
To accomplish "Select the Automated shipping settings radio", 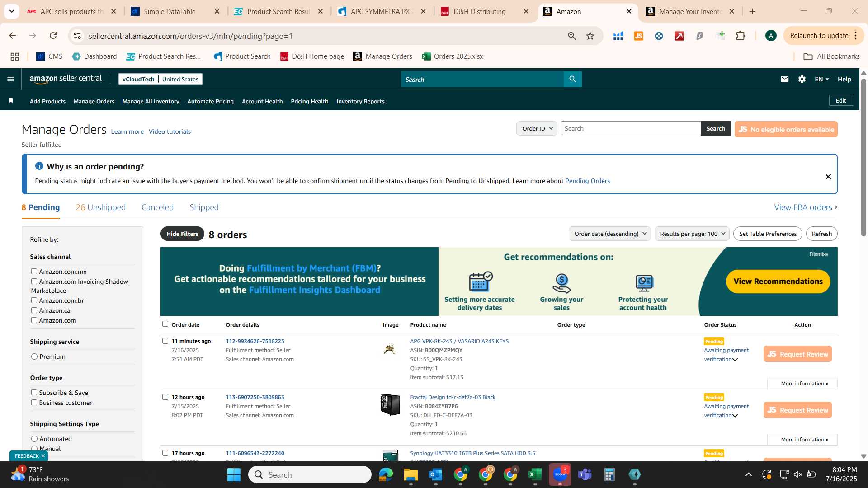I will (x=34, y=439).
